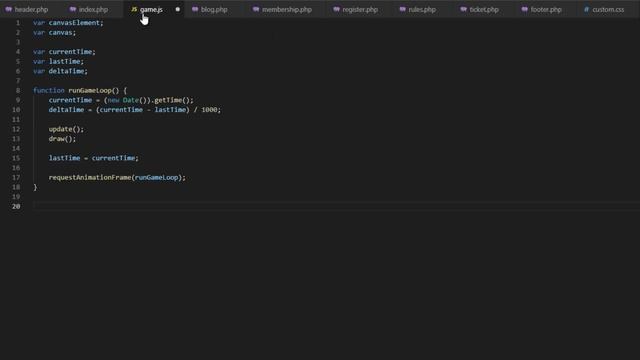Click the PHP icon on blog.php tab
Image resolution: width=640 pixels, height=360 pixels.
click(x=195, y=9)
